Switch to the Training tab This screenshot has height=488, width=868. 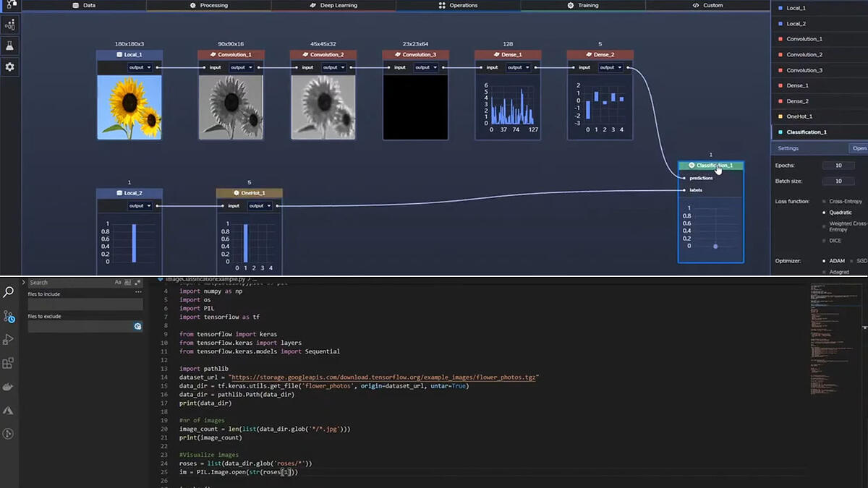coord(582,5)
